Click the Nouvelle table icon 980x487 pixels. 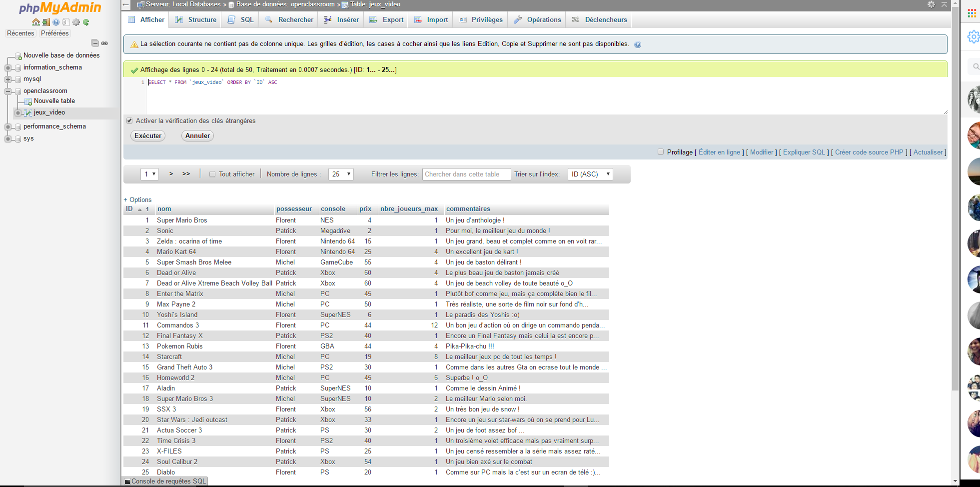pos(28,101)
